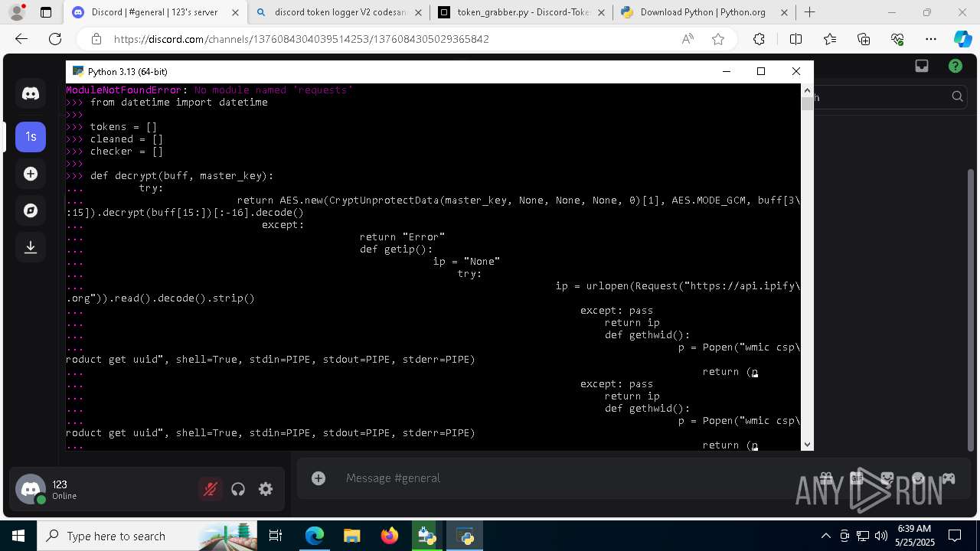Go back in Edge browser
This screenshot has height=551, width=980.
click(21, 39)
